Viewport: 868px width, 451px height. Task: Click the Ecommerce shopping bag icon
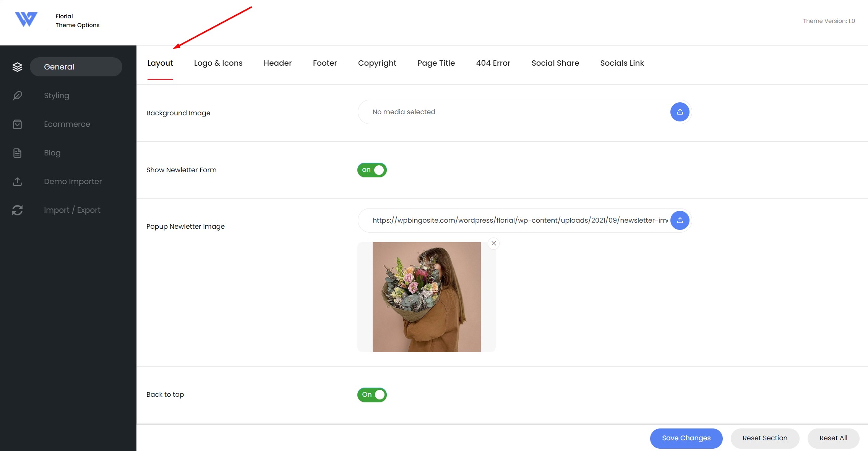17,124
